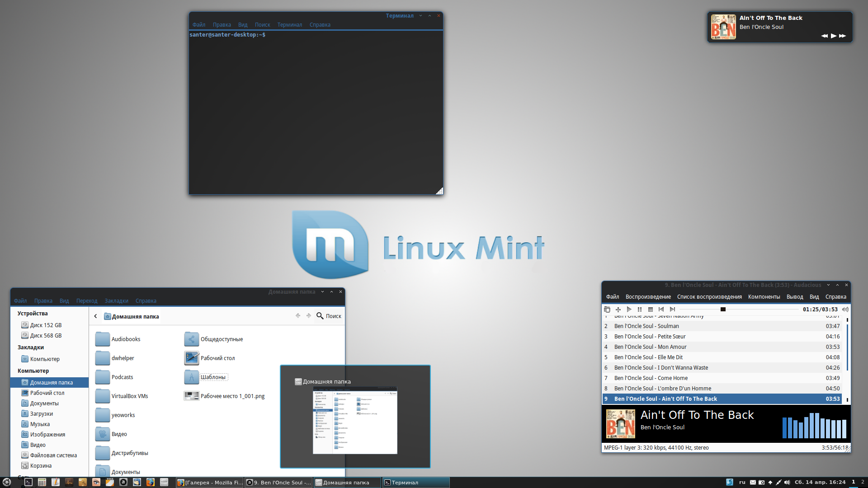Click Домашняя папка location button
868x488 pixels.
coord(132,316)
